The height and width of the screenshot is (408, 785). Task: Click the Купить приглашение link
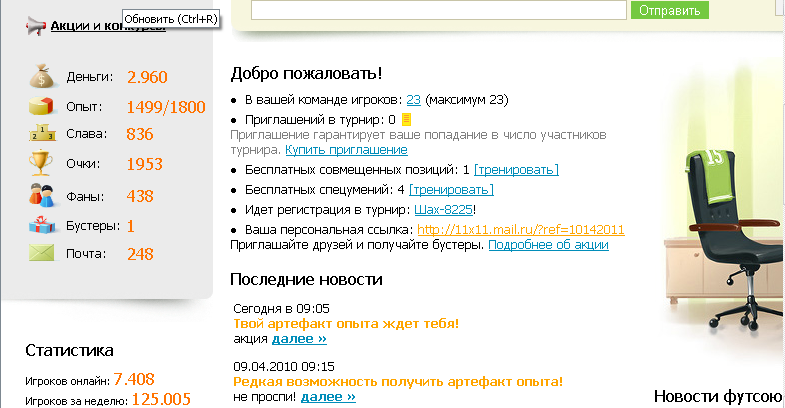[x=346, y=149]
